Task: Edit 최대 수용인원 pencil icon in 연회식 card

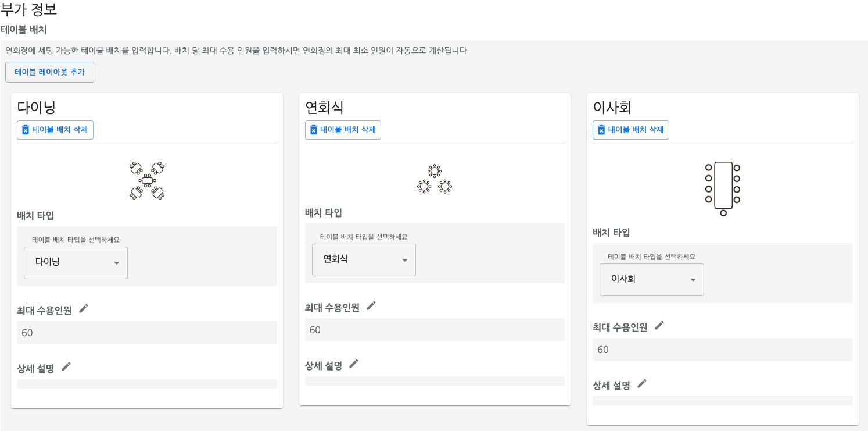Action: (371, 306)
